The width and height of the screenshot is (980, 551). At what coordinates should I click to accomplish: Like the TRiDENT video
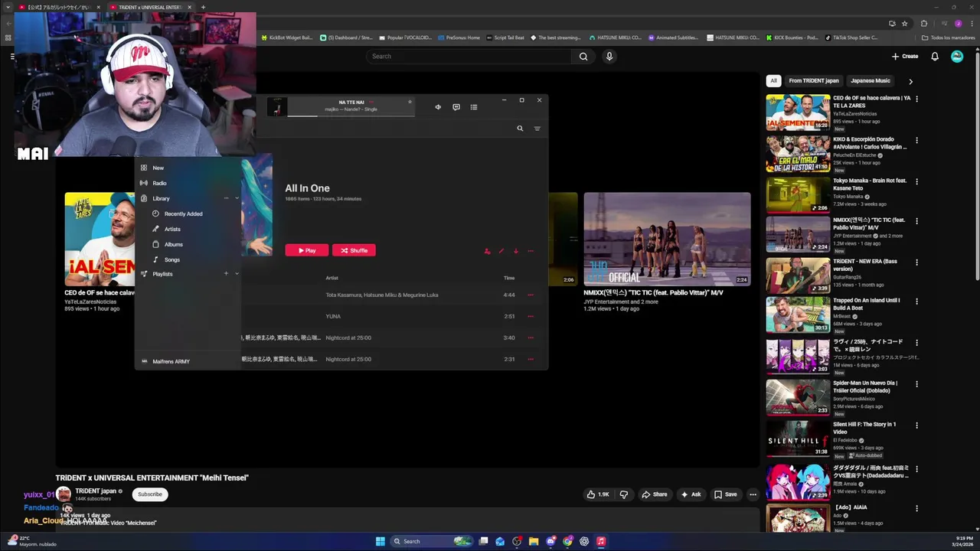tap(597, 494)
